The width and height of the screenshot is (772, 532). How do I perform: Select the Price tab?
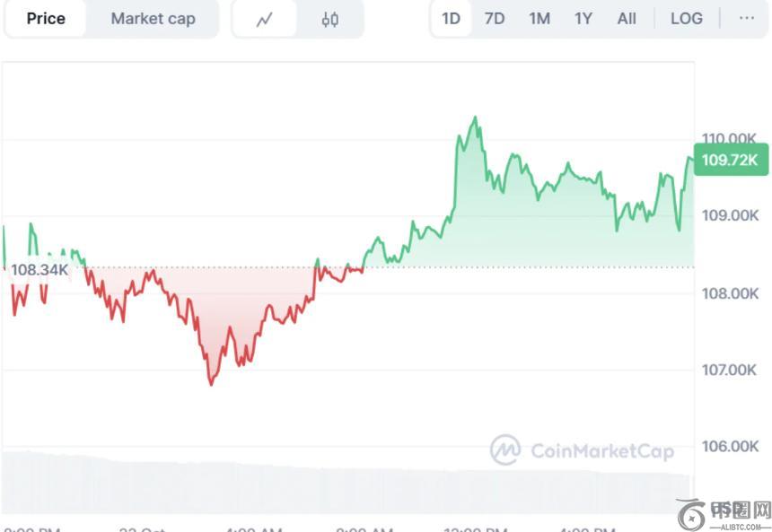click(46, 19)
